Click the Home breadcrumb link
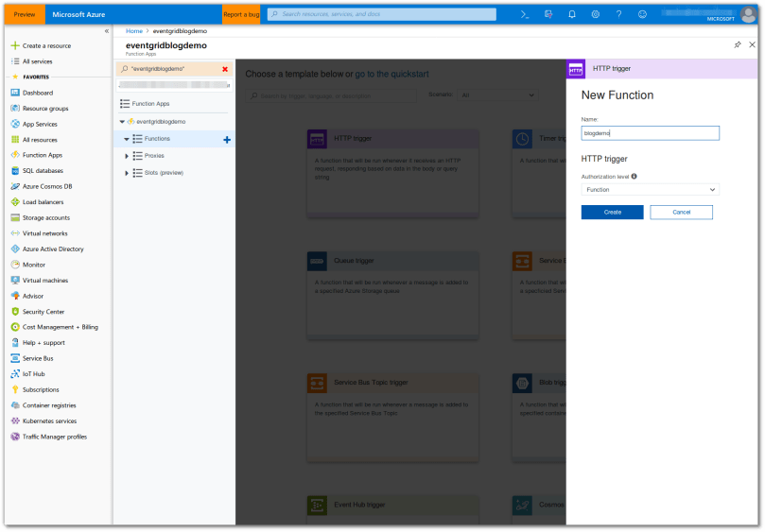 [134, 31]
